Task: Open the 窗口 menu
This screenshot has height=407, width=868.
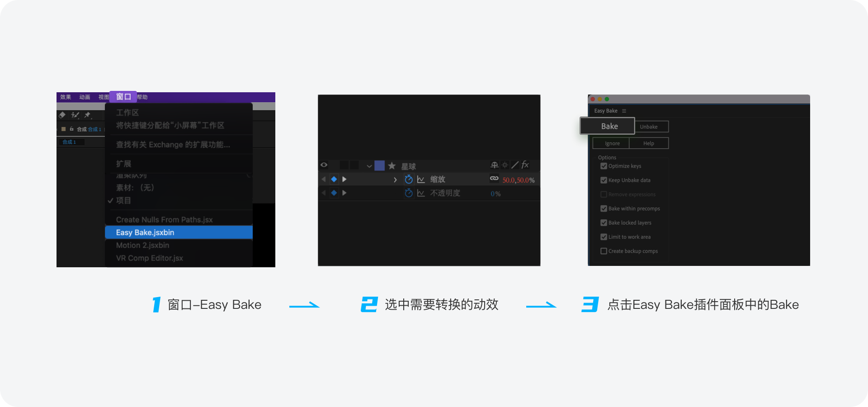Action: pyautogui.click(x=123, y=97)
